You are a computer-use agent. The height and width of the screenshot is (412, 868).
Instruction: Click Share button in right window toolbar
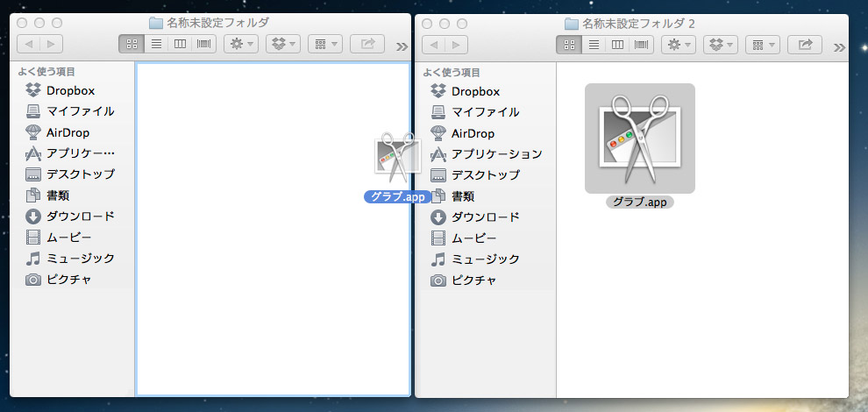click(x=805, y=45)
